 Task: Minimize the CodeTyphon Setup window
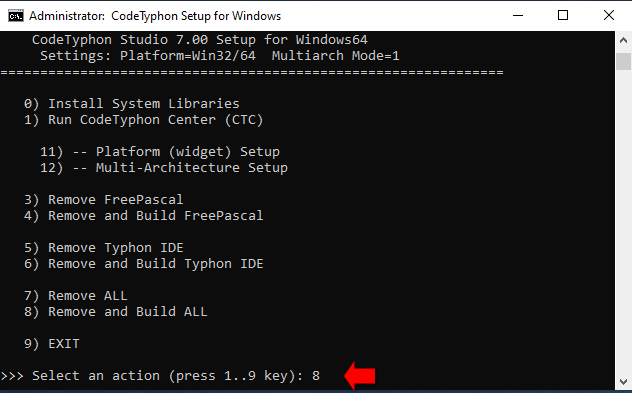pos(518,16)
